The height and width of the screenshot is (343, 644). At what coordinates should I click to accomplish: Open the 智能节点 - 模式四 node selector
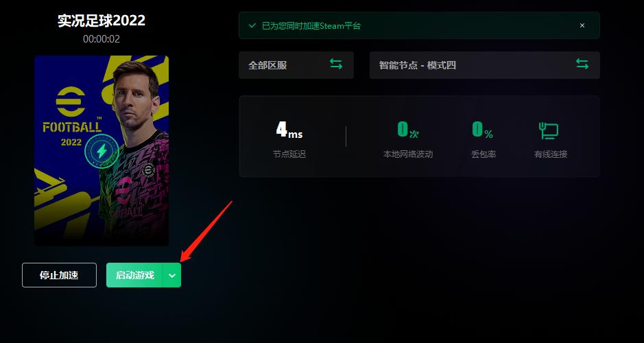point(485,65)
